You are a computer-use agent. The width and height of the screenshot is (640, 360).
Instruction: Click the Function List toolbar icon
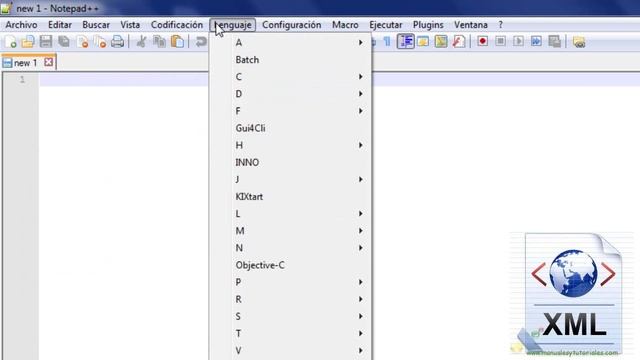coord(459,42)
